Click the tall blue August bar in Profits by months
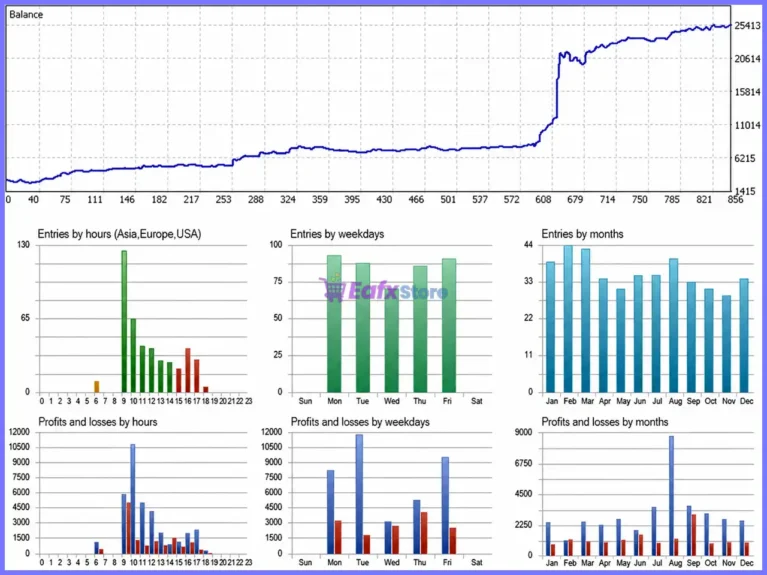Image resolution: width=767 pixels, height=575 pixels. [x=672, y=496]
